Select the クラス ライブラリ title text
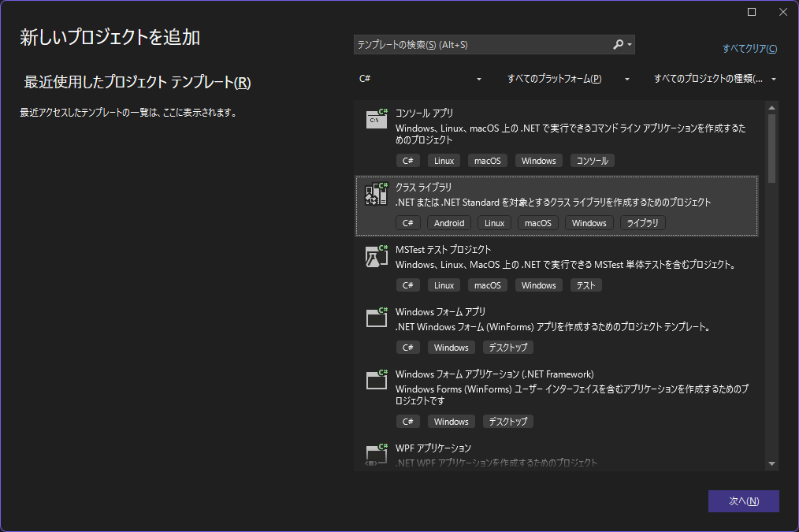 (423, 187)
